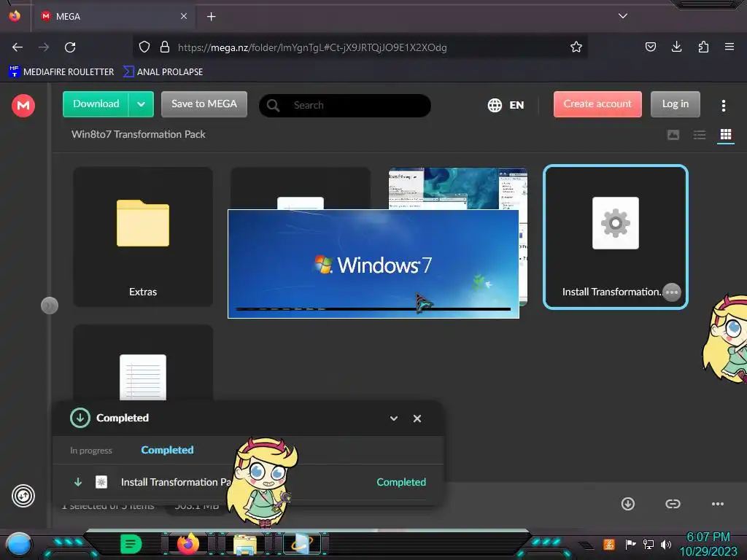Screen dimensions: 747x560
Task: Collapse the transfers panel chevron
Action: pyautogui.click(x=393, y=419)
